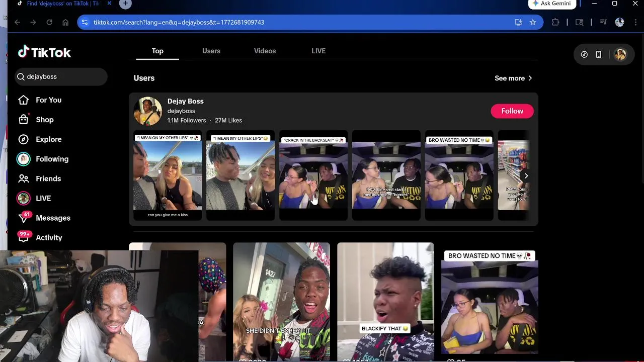Click the Explore label
The image size is (644, 362).
(49, 139)
